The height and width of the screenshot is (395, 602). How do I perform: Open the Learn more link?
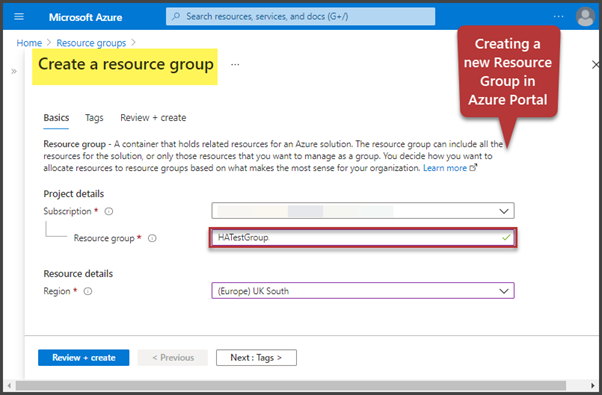point(445,168)
